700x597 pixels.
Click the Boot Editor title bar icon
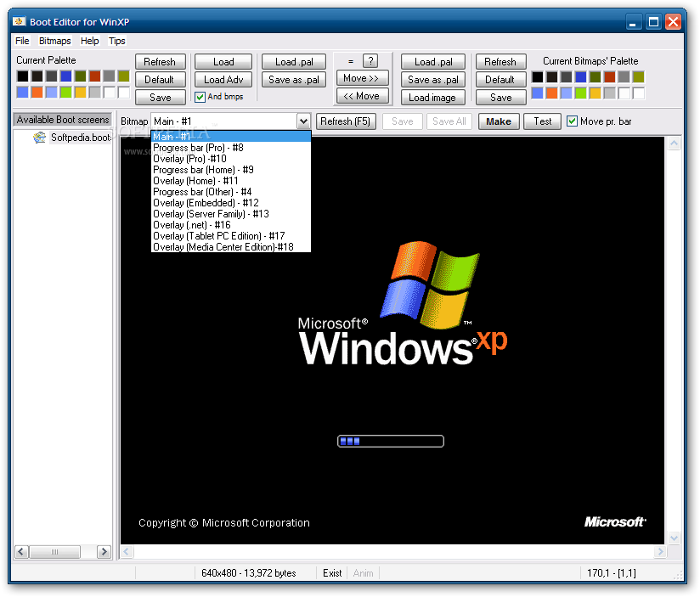[19, 21]
